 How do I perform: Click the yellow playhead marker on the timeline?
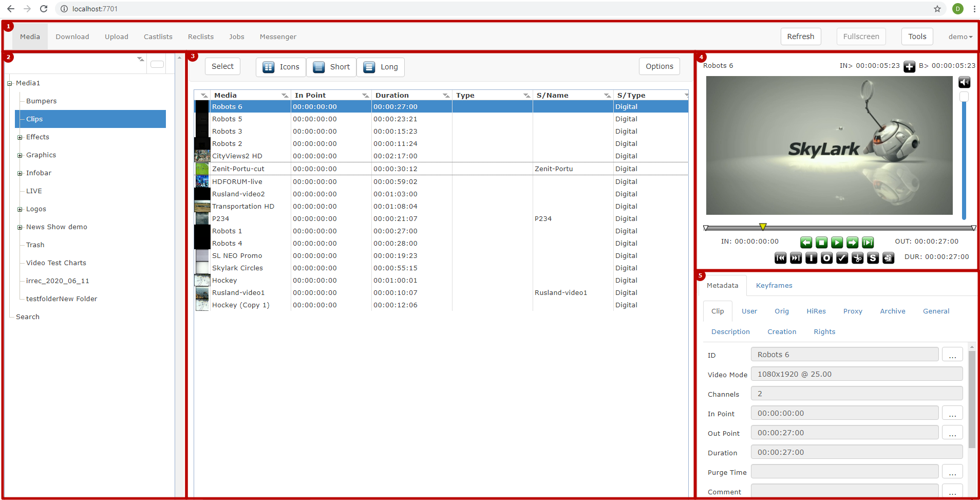[763, 227]
